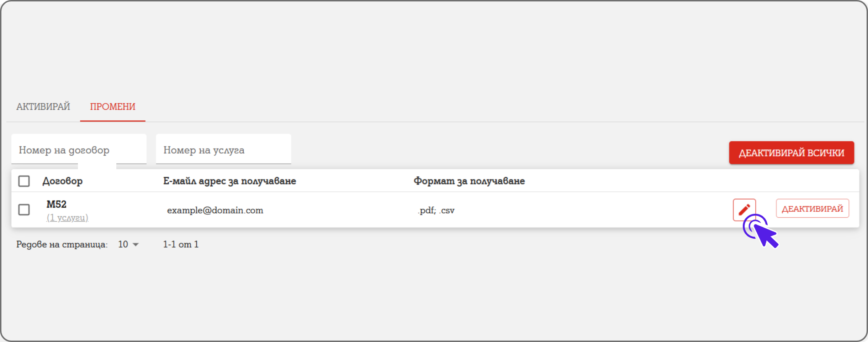Image resolution: width=868 pixels, height=342 pixels.
Task: Click Е-майл адрес за получаване column header
Action: click(229, 181)
